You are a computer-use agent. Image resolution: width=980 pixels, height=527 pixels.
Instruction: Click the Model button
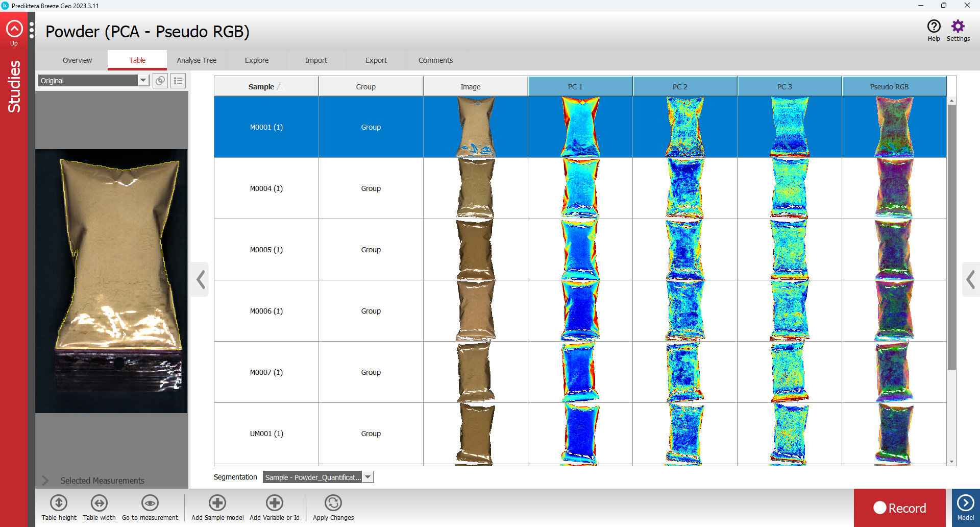[x=965, y=508]
